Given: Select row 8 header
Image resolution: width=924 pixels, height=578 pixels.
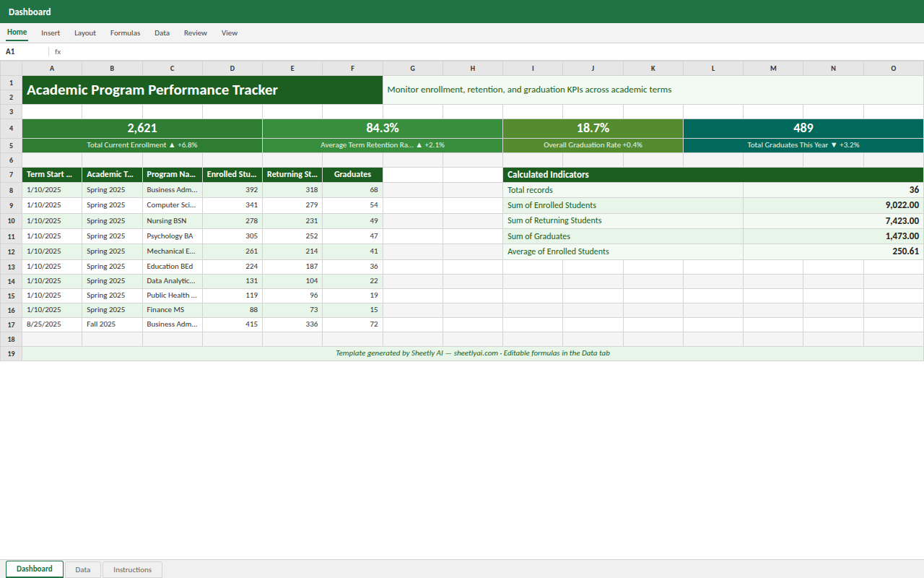Looking at the screenshot, I should coord(11,190).
